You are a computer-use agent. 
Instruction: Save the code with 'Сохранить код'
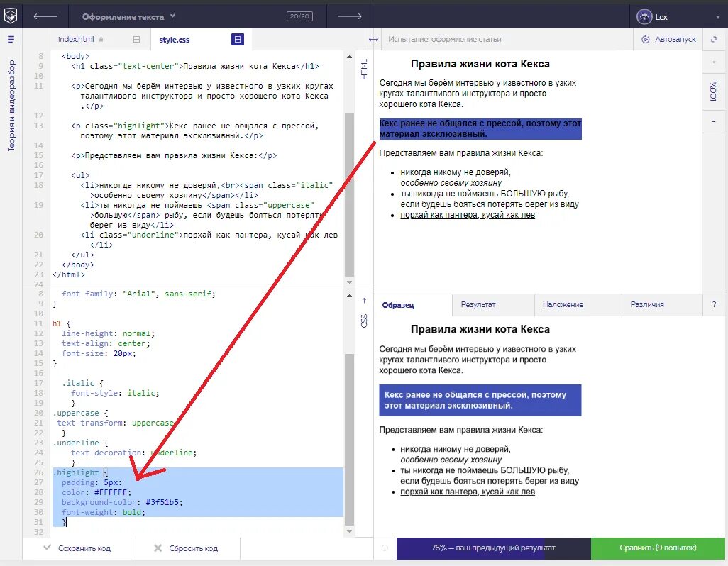click(77, 548)
